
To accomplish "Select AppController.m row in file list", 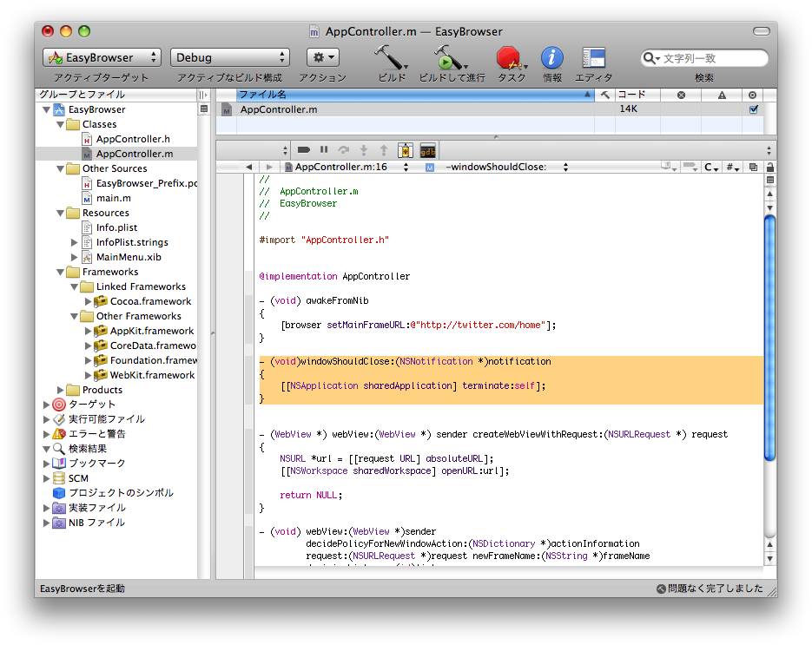I will click(x=489, y=109).
